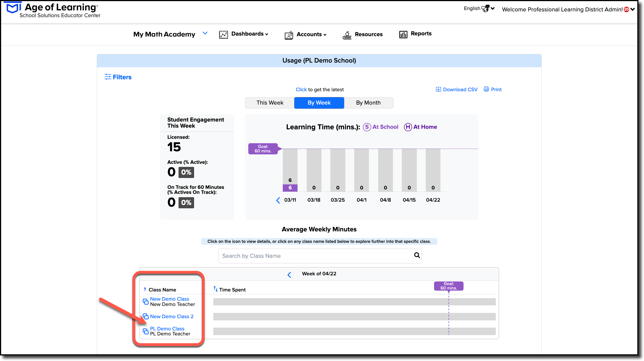644x361 pixels.
Task: Click the Accounts badge icon
Action: click(x=289, y=35)
